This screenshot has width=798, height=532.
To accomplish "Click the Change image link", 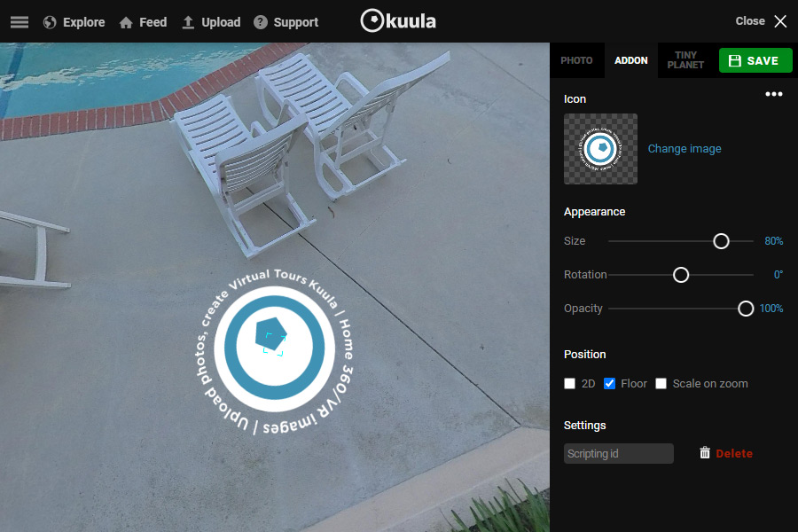I will pyautogui.click(x=684, y=149).
